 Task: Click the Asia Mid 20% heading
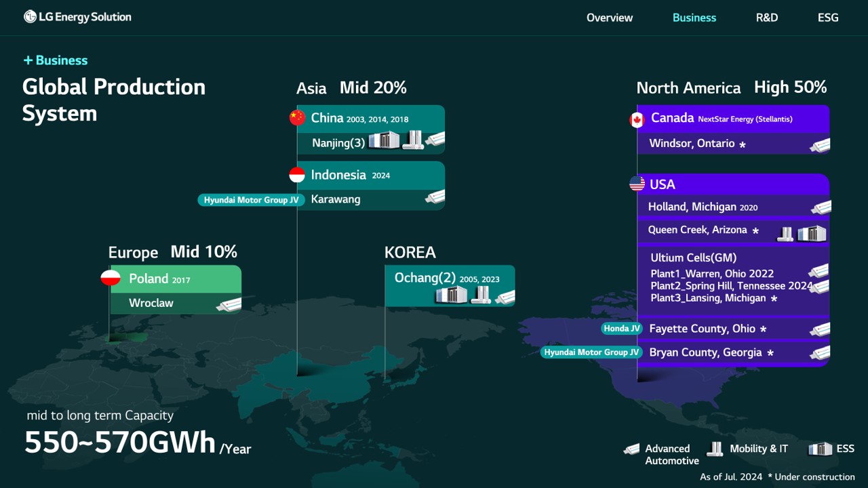[x=351, y=87]
